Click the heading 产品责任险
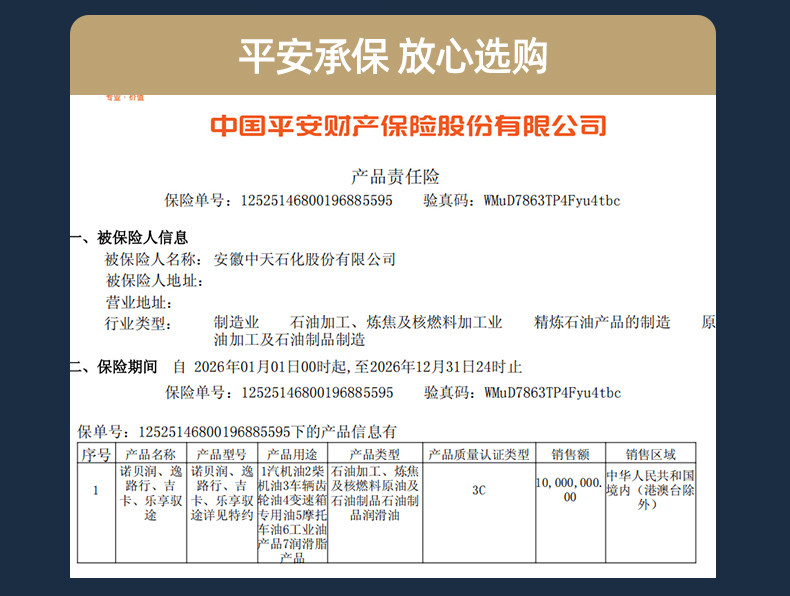The width and height of the screenshot is (790, 596). [395, 177]
